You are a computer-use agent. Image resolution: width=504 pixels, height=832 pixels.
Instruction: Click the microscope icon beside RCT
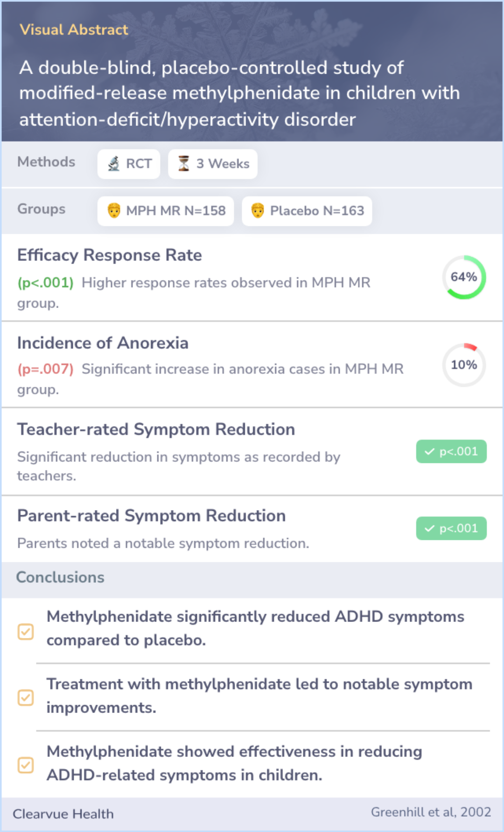[114, 164]
